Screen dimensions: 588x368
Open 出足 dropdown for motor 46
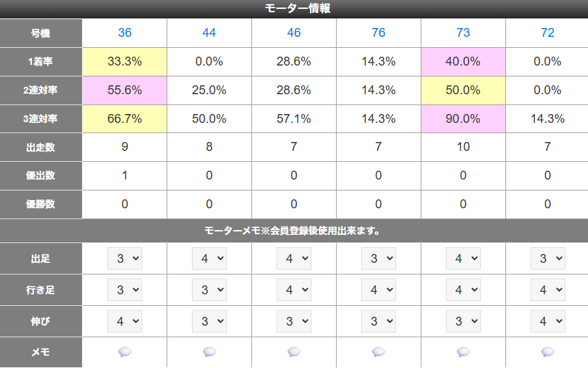pos(294,259)
